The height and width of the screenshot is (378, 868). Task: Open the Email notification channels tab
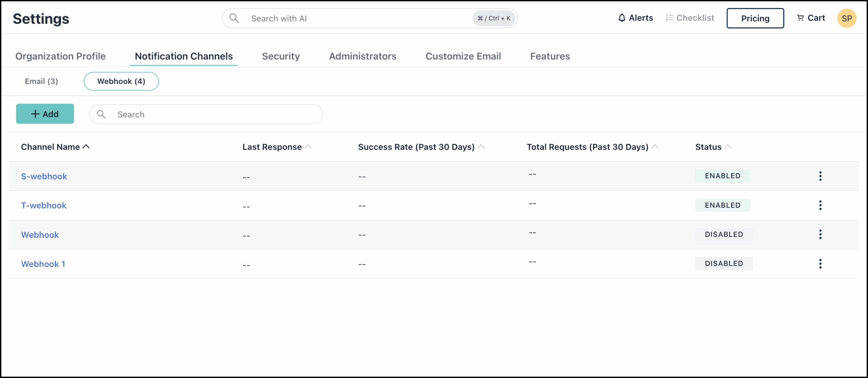tap(41, 81)
